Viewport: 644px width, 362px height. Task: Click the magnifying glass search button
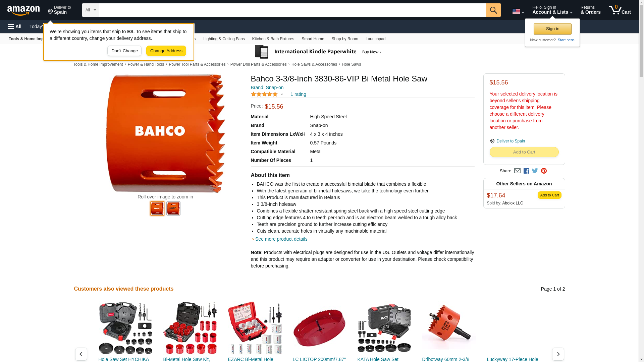point(493,10)
